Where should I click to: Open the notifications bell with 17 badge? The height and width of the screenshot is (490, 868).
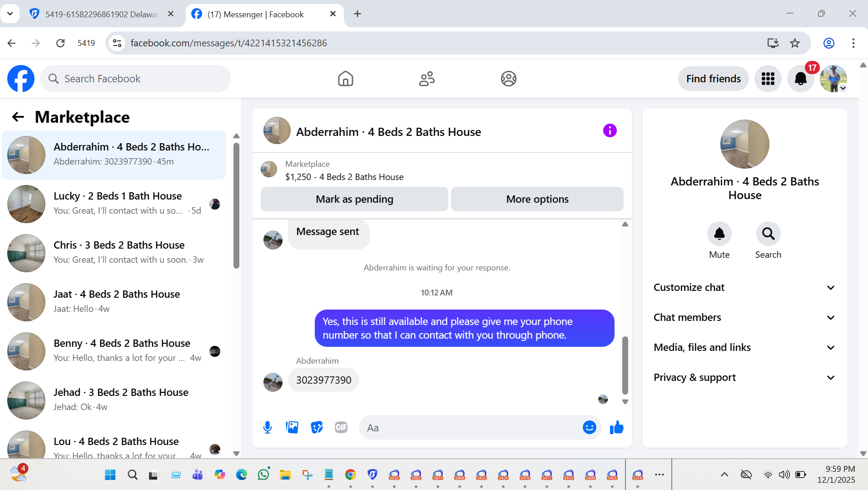[800, 79]
